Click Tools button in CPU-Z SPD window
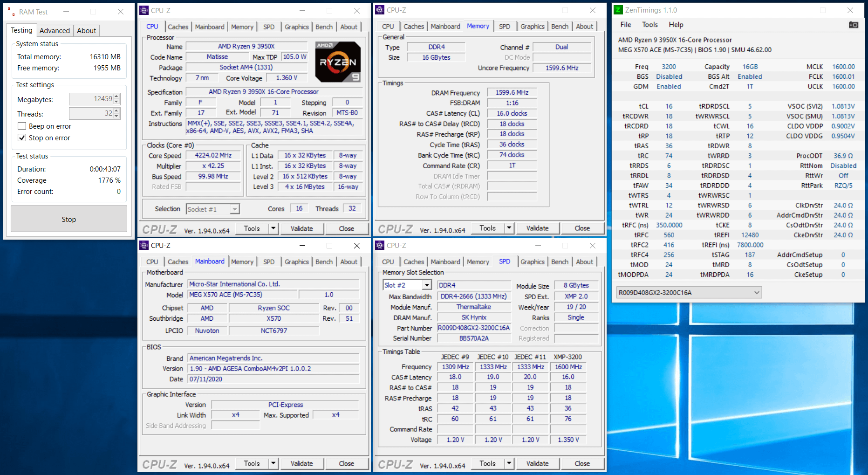 click(488, 463)
